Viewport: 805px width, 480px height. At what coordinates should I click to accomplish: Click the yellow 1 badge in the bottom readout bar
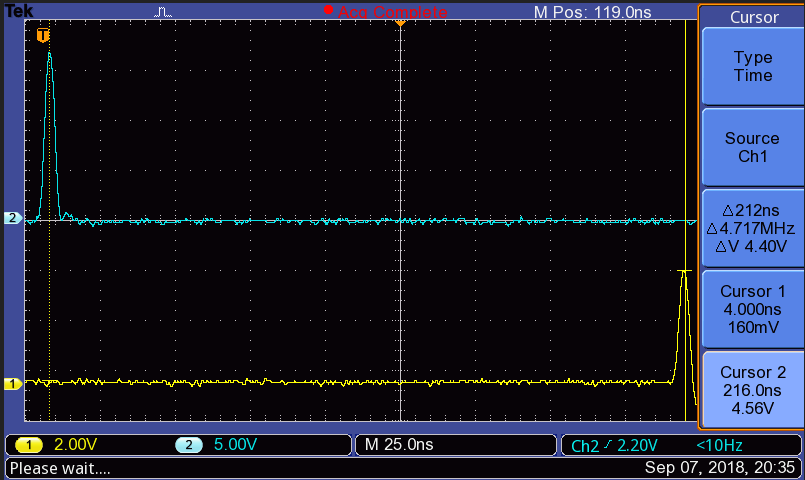coord(30,445)
